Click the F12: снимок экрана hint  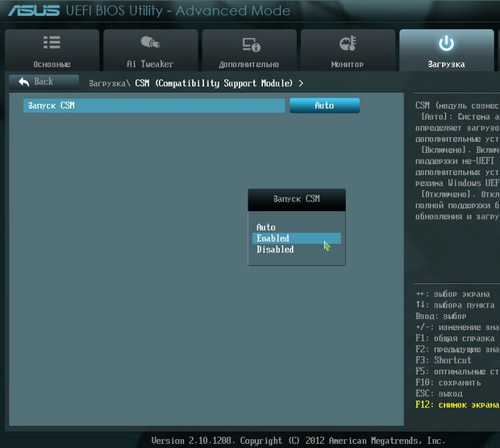457,404
